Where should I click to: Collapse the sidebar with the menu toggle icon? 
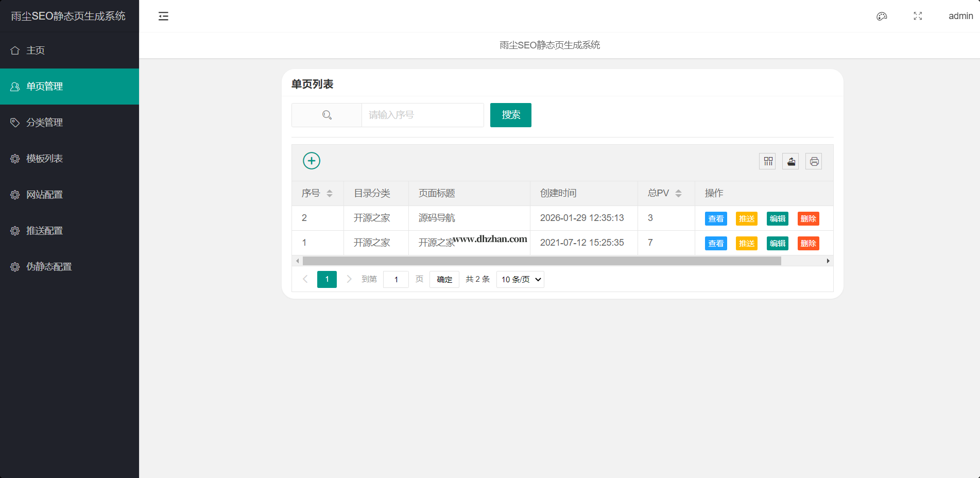[x=163, y=16]
